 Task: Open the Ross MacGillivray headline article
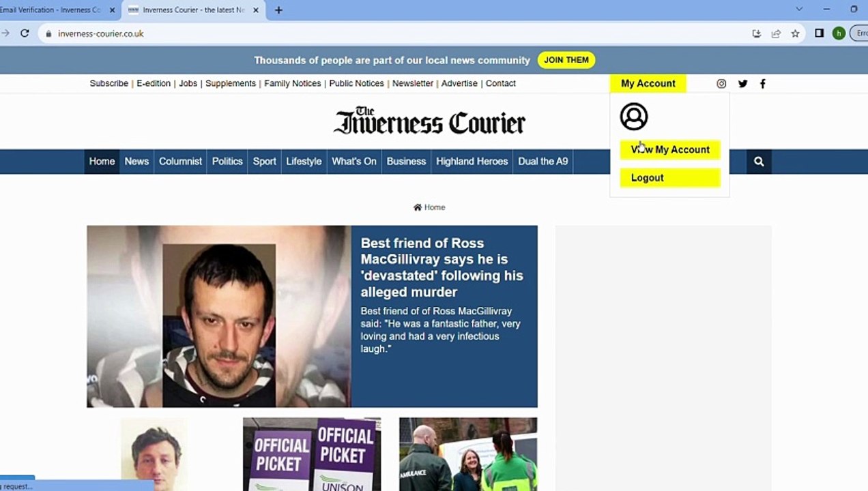point(442,267)
